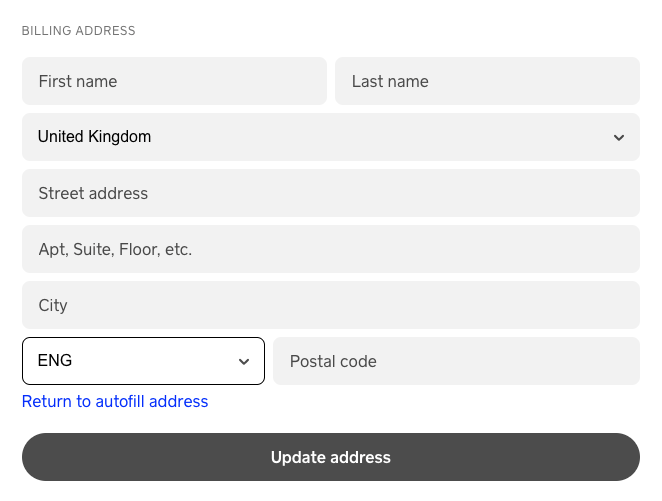This screenshot has width=662, height=501.
Task: Click the 'Last name' placeholder text
Action: (x=390, y=82)
